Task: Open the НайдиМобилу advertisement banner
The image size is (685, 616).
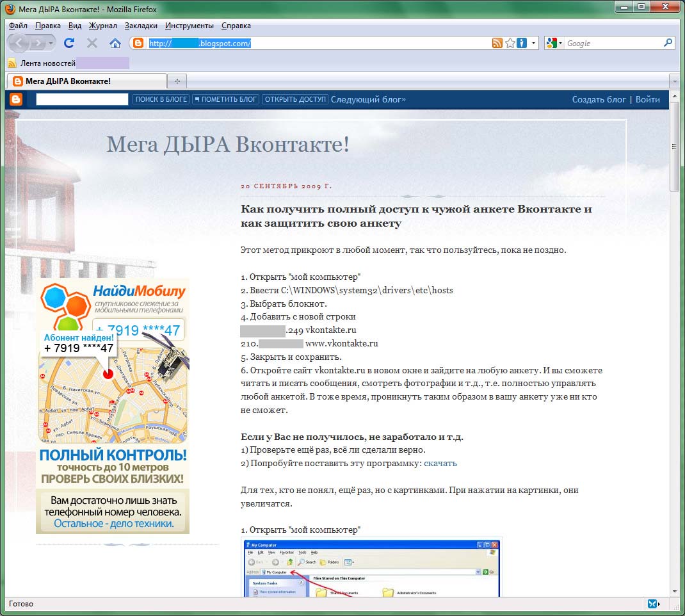Action: tap(113, 407)
